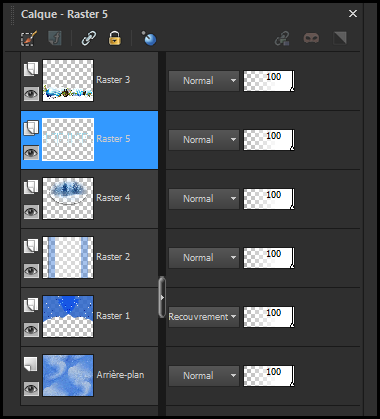Toggle the layer link chain icon
Screen dimensions: 380x419
89,38
